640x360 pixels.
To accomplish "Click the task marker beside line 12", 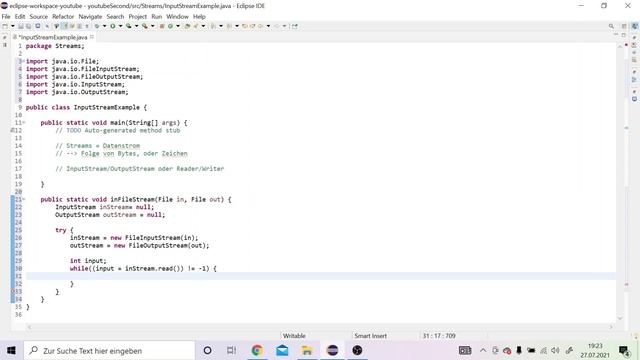I will (x=13, y=130).
